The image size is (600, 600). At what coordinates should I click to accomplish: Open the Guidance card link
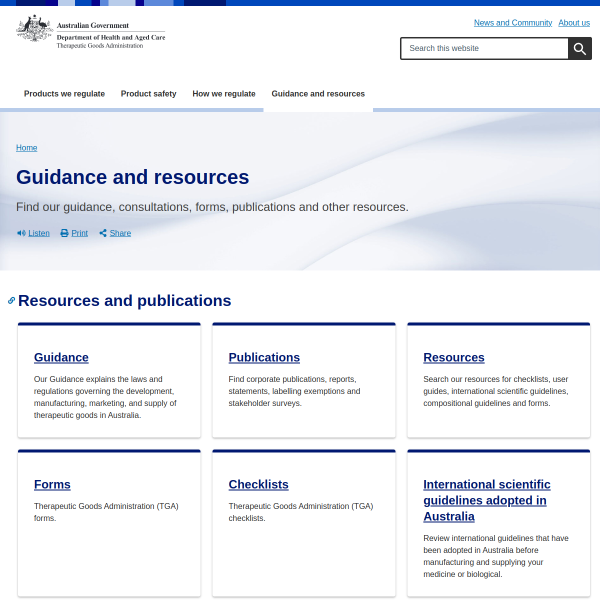(x=61, y=357)
